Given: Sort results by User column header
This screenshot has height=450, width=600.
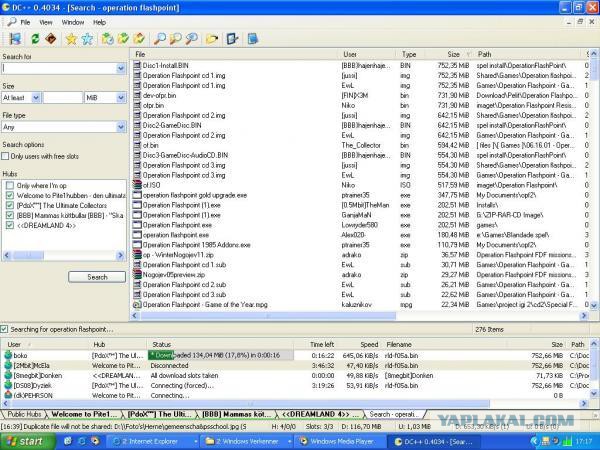Looking at the screenshot, I should 367,54.
